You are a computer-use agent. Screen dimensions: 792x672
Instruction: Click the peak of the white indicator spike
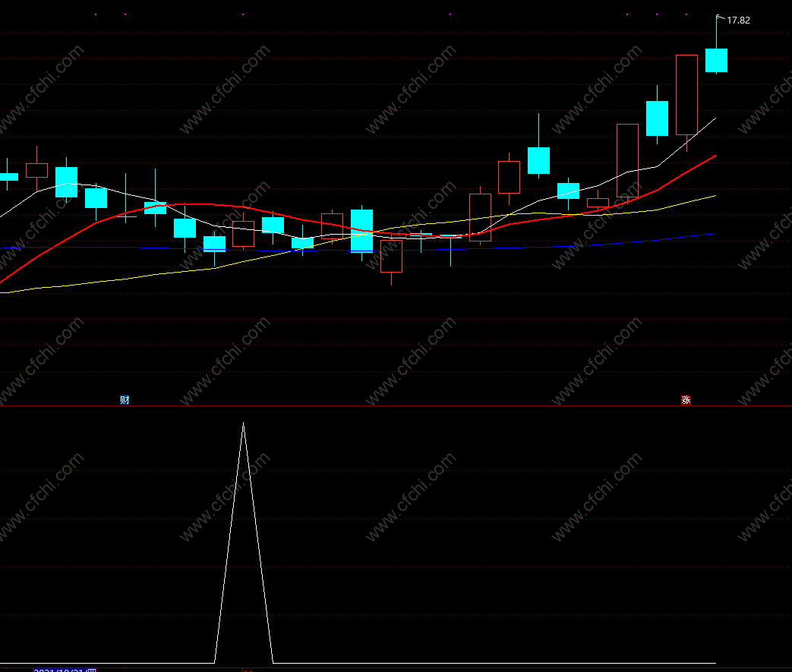point(244,424)
